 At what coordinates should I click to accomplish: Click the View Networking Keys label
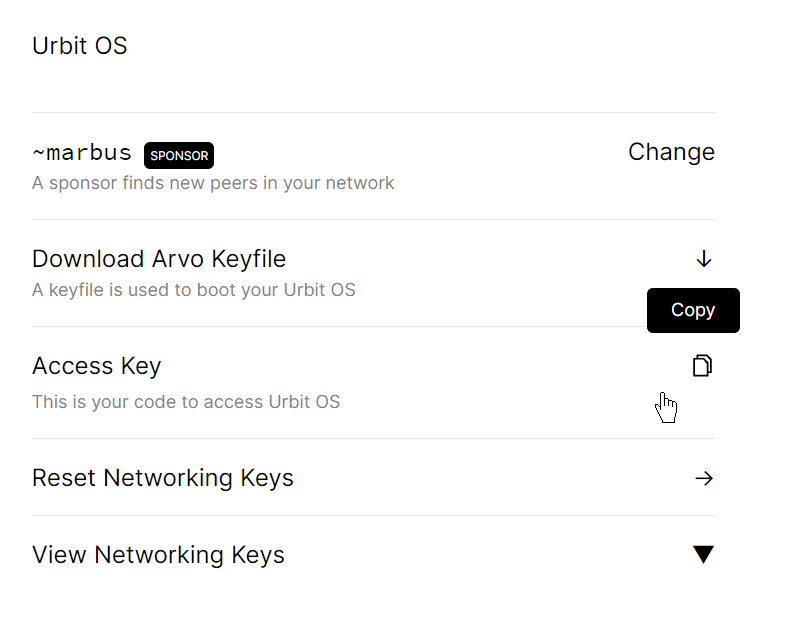tap(158, 555)
